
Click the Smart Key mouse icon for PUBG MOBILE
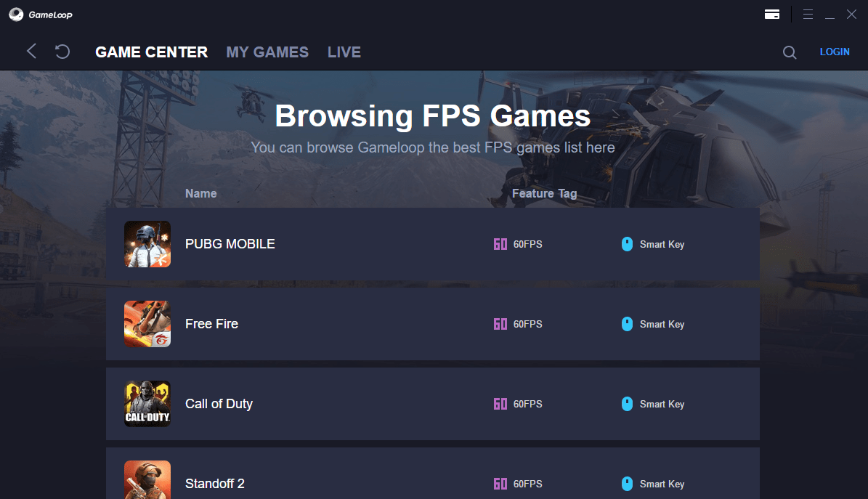(627, 244)
